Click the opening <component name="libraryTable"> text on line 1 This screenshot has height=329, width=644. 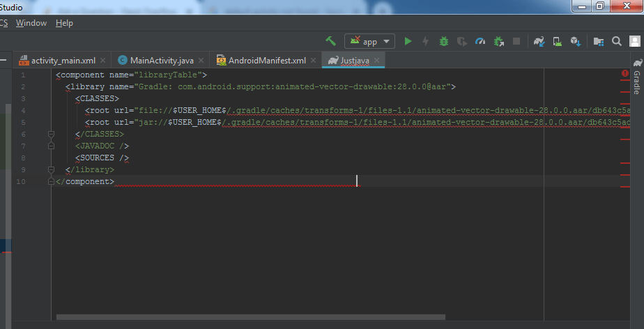point(132,75)
